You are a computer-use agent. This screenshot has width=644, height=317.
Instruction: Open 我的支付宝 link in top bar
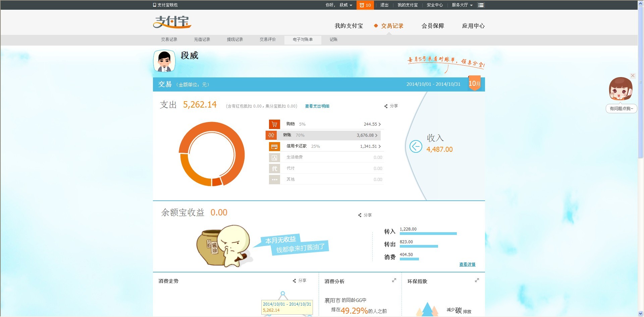coord(408,5)
